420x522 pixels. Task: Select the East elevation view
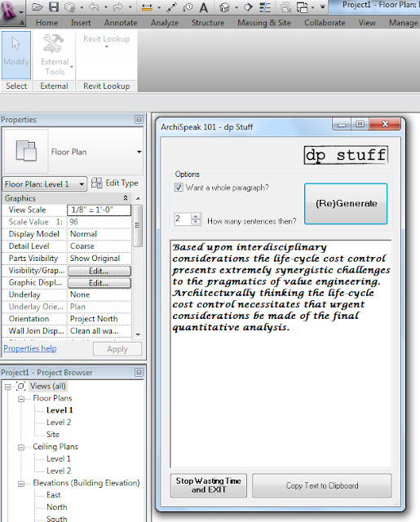tap(54, 495)
